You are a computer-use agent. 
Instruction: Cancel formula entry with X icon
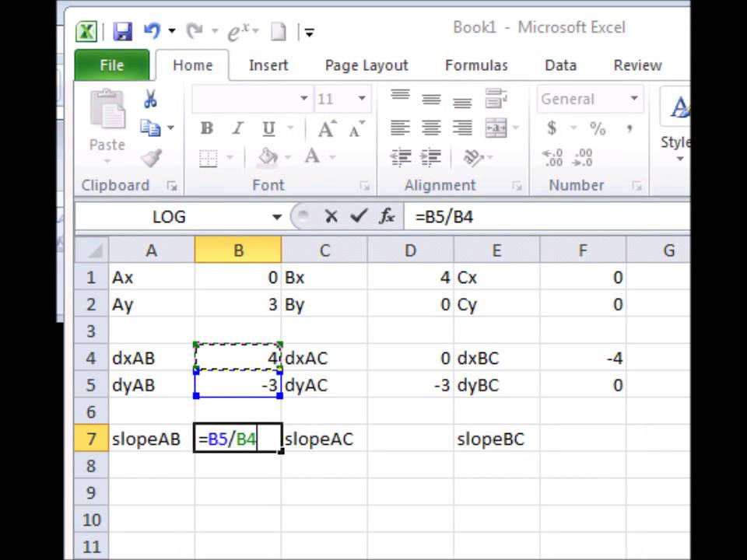pos(331,217)
